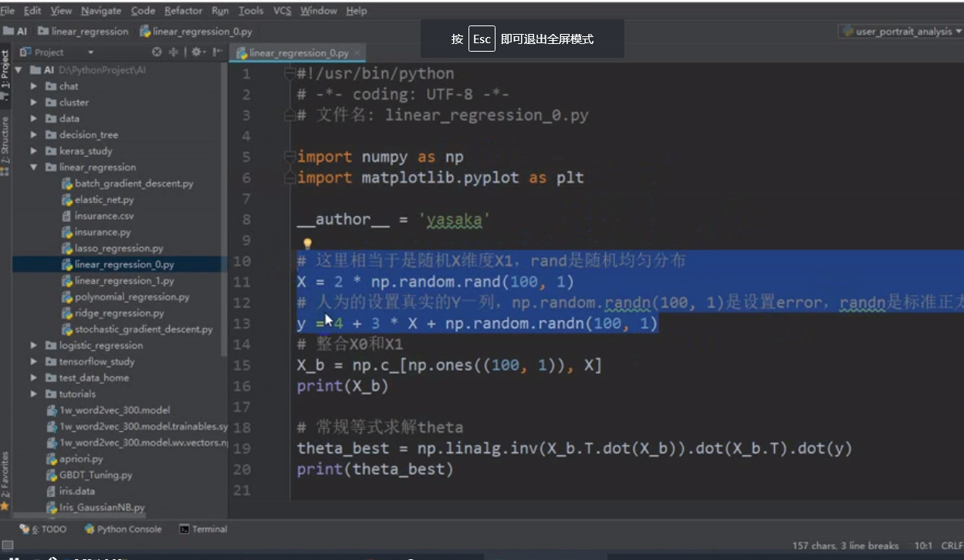Open the Refactor menu

pos(184,11)
